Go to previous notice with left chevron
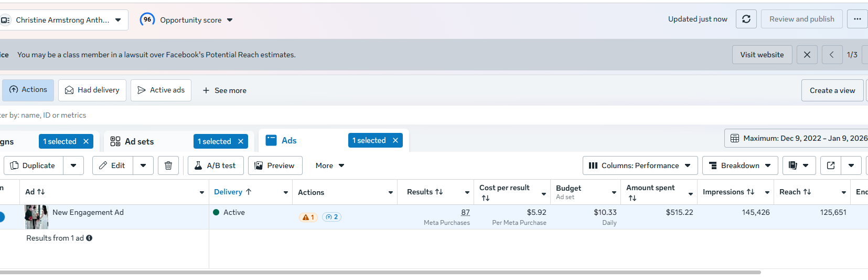Image resolution: width=868 pixels, height=280 pixels. coord(832,55)
